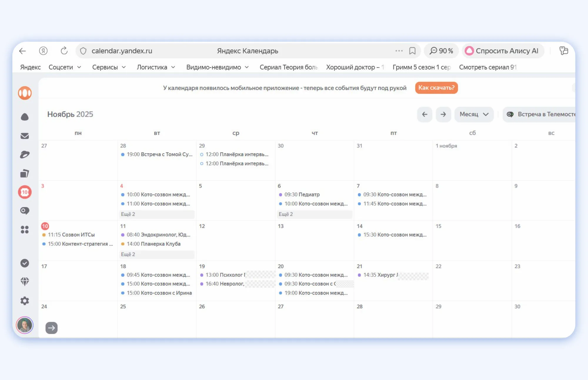Open the Telemost chat icon in sidebar
588x380 pixels.
[25, 211]
